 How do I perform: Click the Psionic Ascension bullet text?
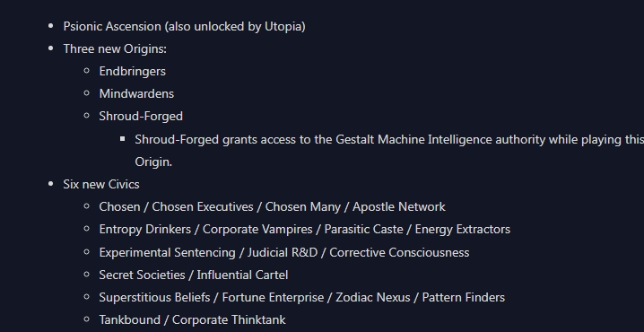(184, 26)
